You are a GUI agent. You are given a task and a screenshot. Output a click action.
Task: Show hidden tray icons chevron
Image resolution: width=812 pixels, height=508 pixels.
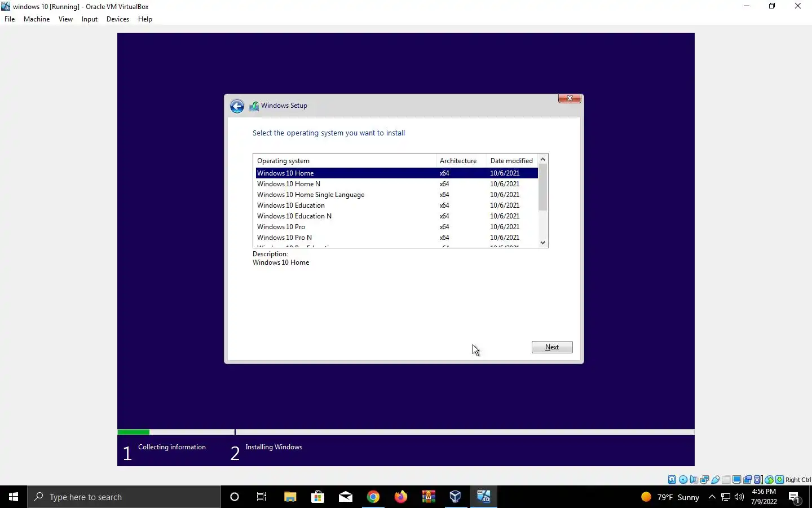point(712,497)
